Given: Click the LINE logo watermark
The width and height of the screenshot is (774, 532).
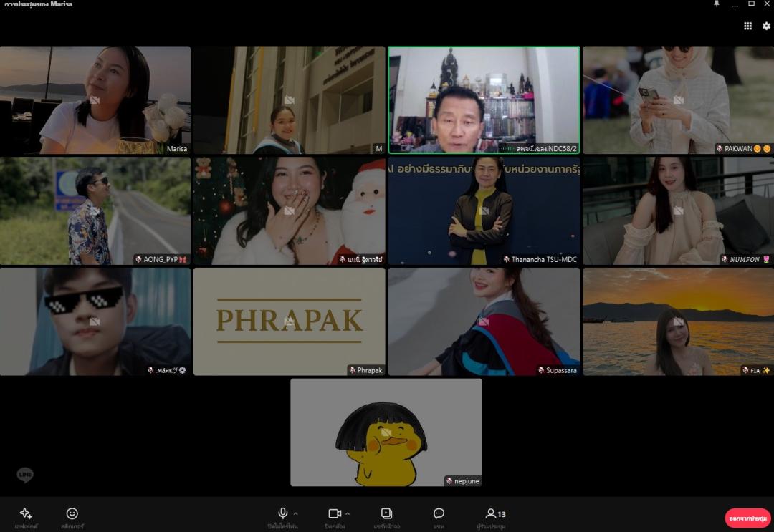Looking at the screenshot, I should (25, 475).
